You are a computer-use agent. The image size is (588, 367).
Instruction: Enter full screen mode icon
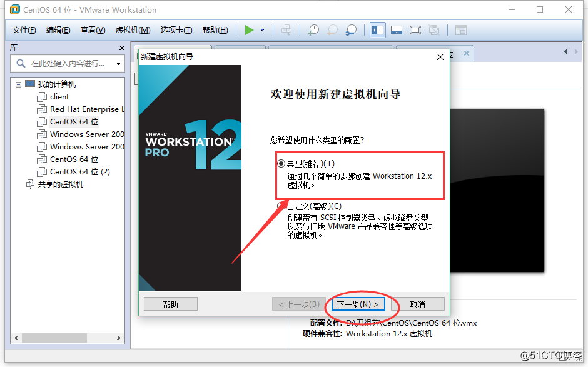(x=415, y=30)
